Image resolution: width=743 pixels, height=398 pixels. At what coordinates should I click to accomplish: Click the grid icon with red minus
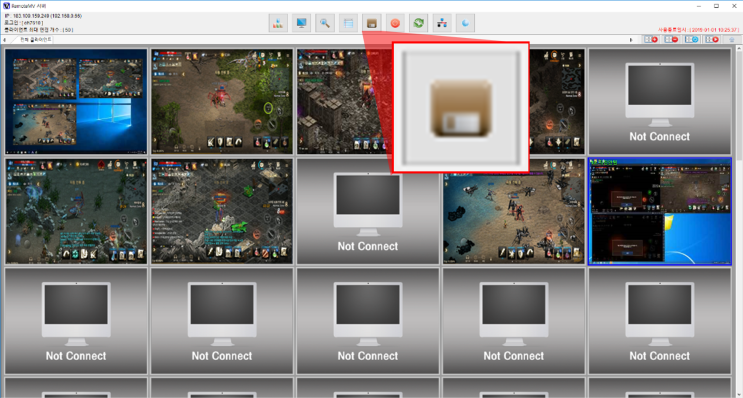pos(671,40)
